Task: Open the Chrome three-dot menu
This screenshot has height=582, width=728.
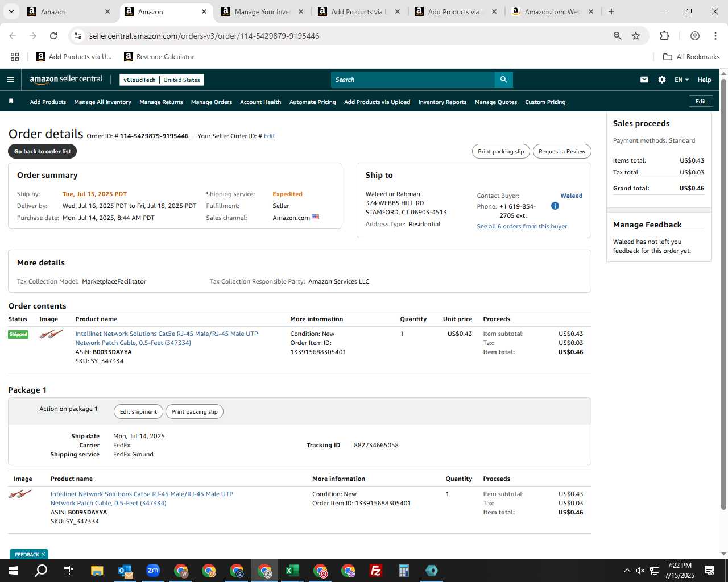Action: pos(715,36)
